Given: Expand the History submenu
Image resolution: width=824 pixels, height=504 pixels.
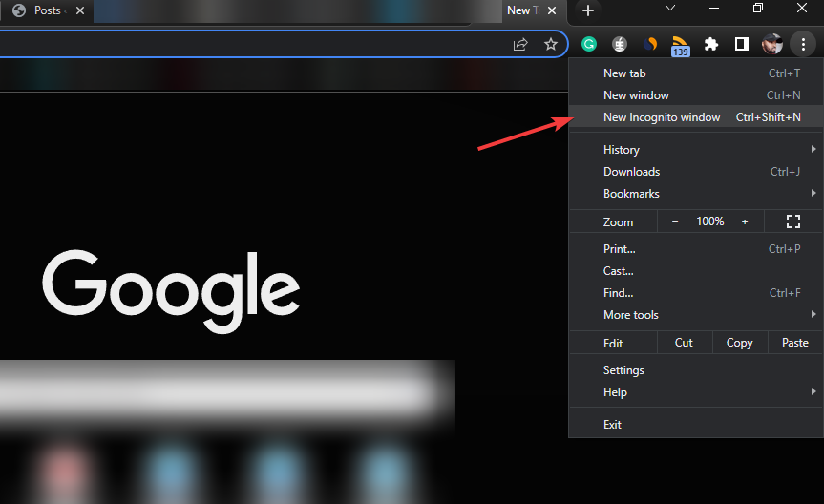Looking at the screenshot, I should pyautogui.click(x=696, y=150).
